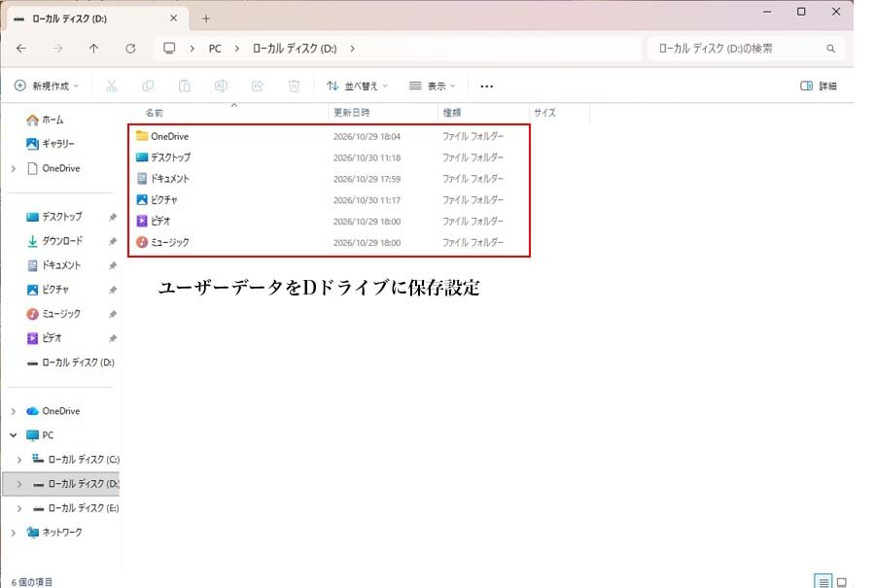The height and width of the screenshot is (588, 875).
Task: Go up one folder level
Action: click(93, 49)
